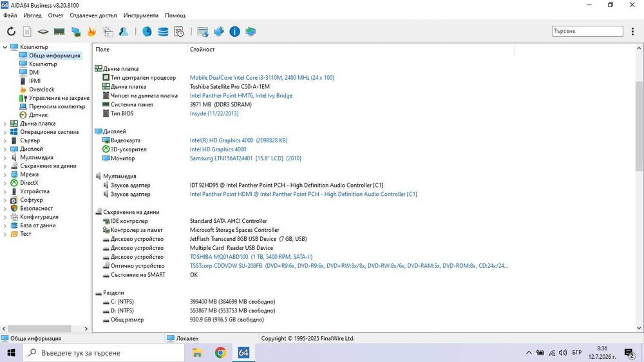Select the Безопасност tree item
This screenshot has height=362, width=644.
pyautogui.click(x=36, y=208)
